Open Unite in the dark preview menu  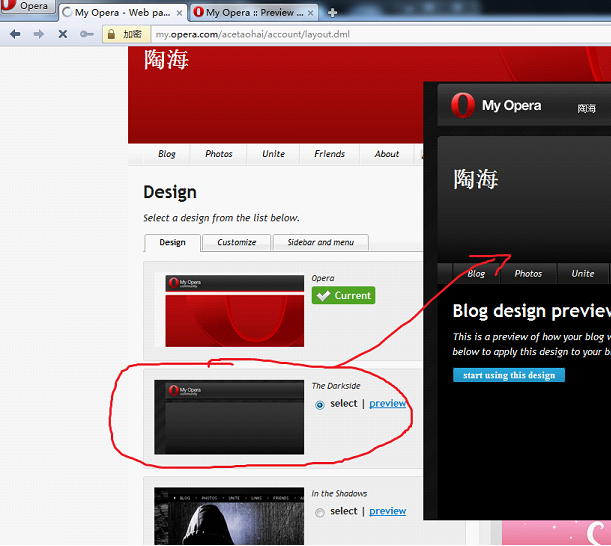click(583, 274)
